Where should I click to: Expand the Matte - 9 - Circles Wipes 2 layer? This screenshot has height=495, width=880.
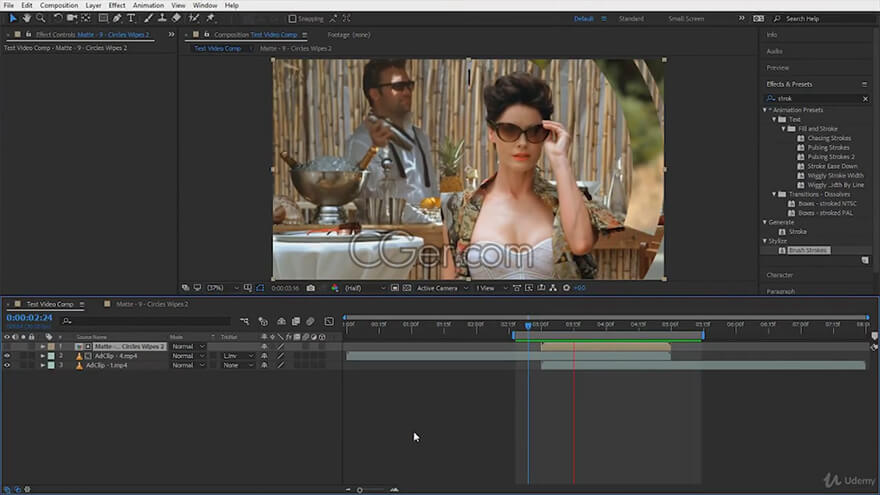coord(43,347)
